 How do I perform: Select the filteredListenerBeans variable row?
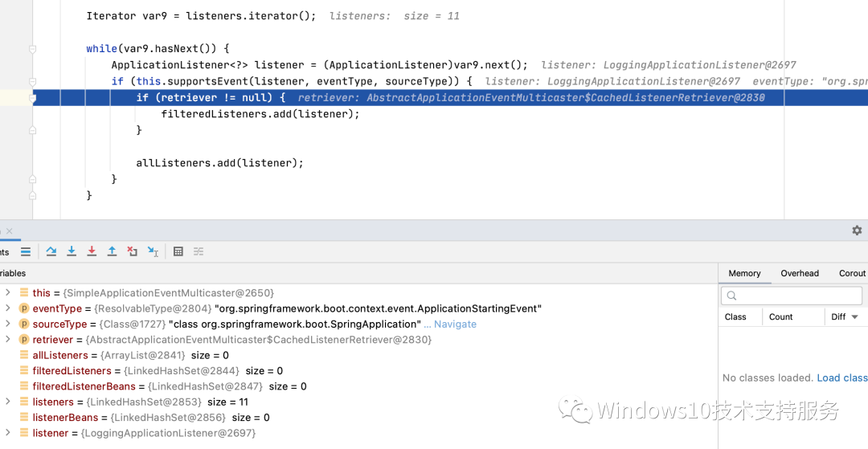click(x=358, y=386)
